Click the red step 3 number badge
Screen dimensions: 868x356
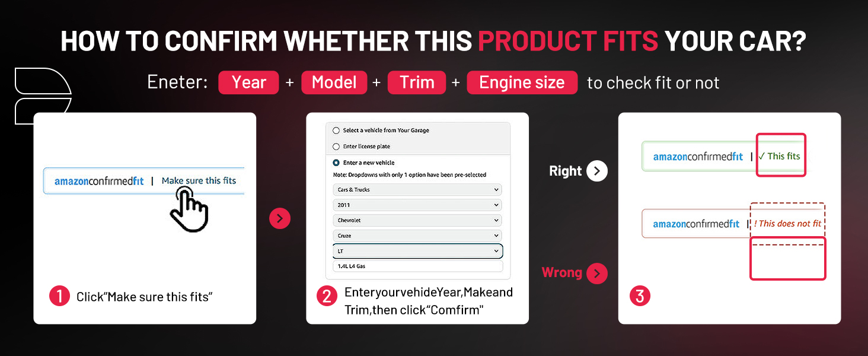click(x=639, y=296)
